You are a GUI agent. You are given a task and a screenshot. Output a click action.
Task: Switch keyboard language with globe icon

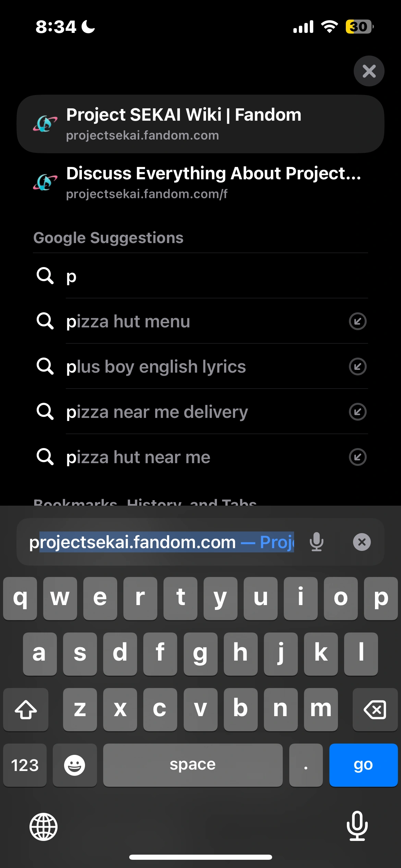tap(44, 827)
